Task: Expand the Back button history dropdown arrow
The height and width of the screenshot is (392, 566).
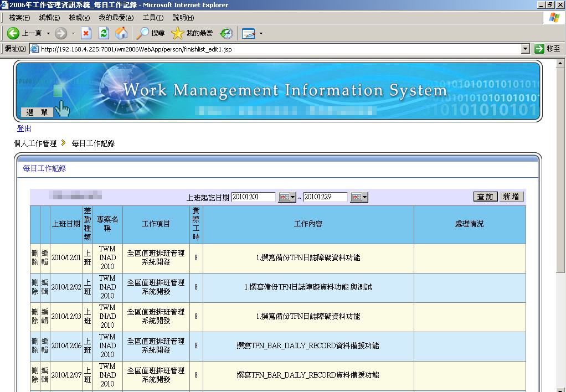Action: point(48,33)
